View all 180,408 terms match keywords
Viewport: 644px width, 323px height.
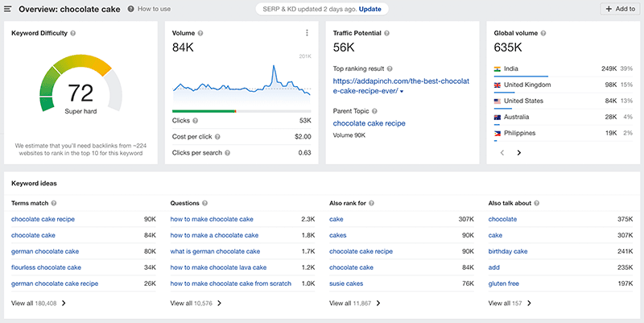click(x=39, y=304)
